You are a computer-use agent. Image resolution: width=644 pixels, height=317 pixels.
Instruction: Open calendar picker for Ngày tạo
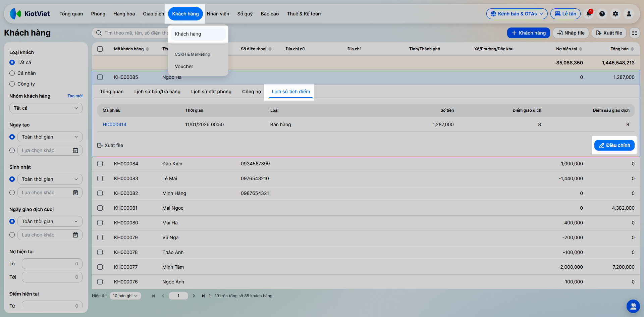click(x=75, y=150)
